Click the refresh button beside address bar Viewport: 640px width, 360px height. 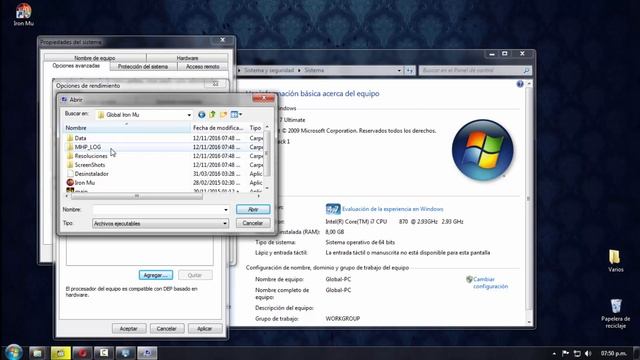pyautogui.click(x=409, y=71)
